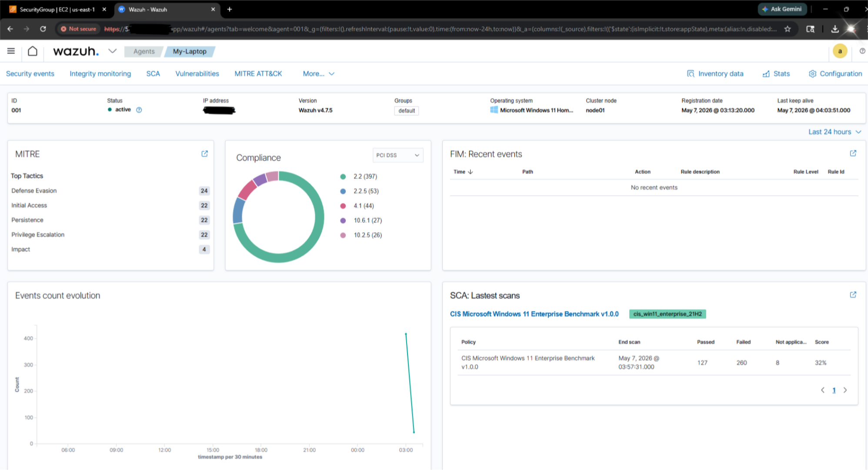Click the wazuh logo
Screen dimensions: 868x470
[76, 51]
